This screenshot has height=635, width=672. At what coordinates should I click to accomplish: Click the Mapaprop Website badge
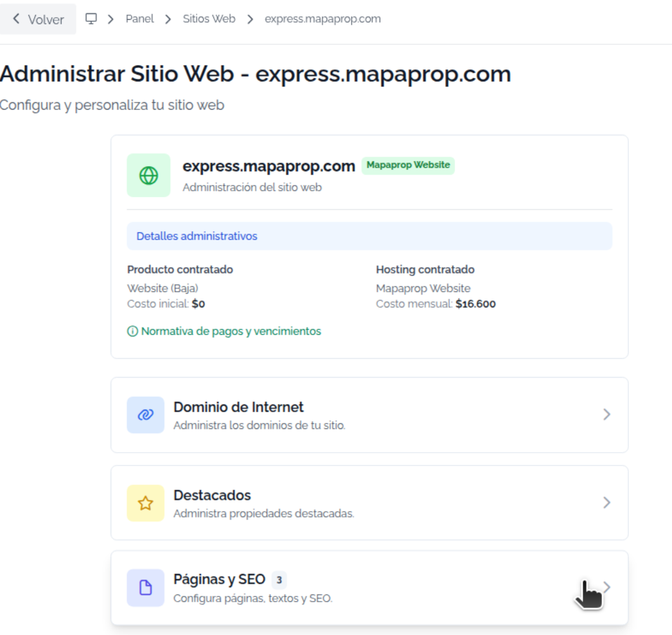408,165
